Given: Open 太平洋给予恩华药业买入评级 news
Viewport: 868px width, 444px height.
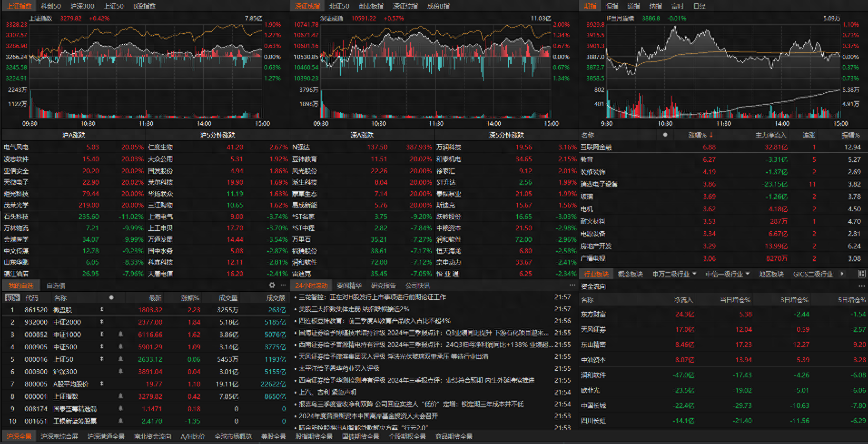Looking at the screenshot, I should [x=339, y=368].
